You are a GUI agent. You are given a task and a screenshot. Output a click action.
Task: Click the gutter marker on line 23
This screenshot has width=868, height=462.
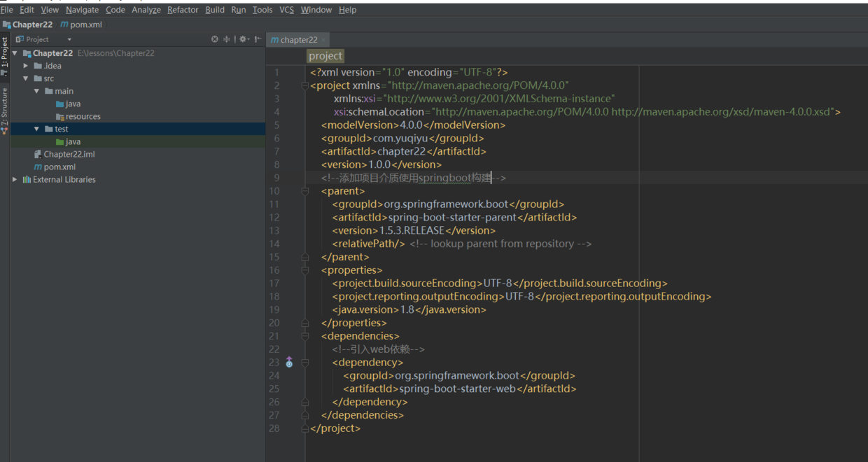coord(289,363)
